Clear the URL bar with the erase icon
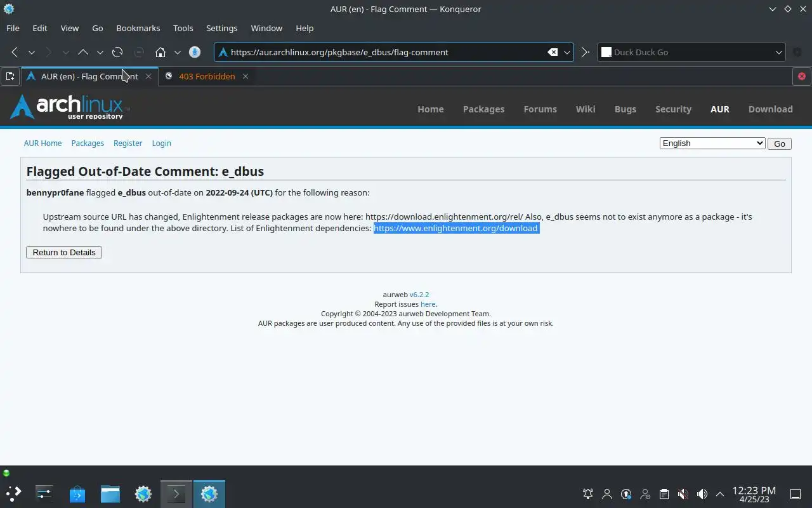This screenshot has height=508, width=812. click(553, 52)
